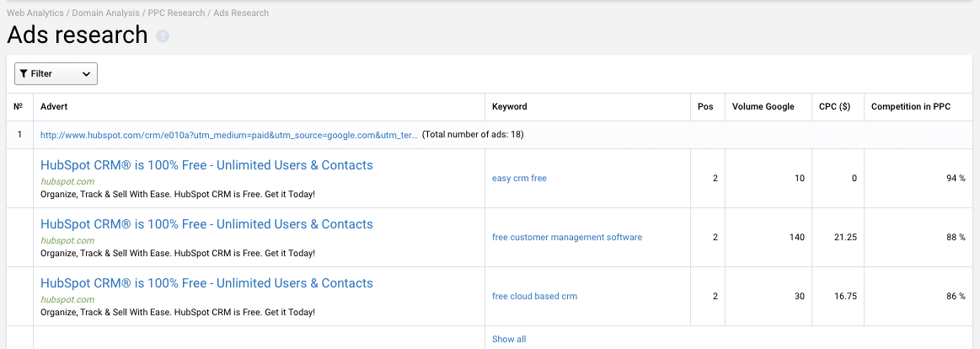Open the Filter dropdown

(x=56, y=74)
